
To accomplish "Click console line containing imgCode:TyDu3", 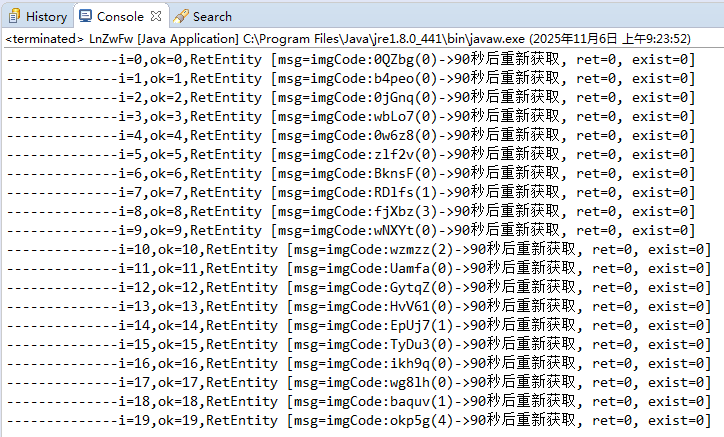I will (x=359, y=344).
